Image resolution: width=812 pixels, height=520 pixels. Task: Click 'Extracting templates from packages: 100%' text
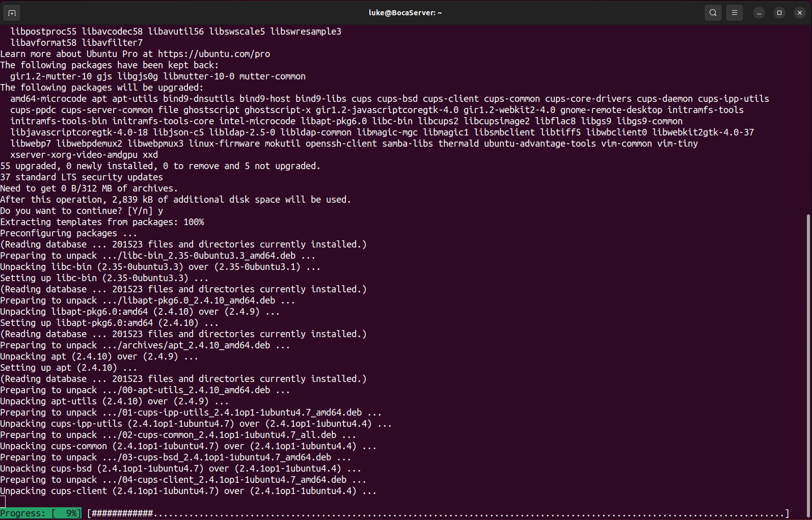coord(102,222)
